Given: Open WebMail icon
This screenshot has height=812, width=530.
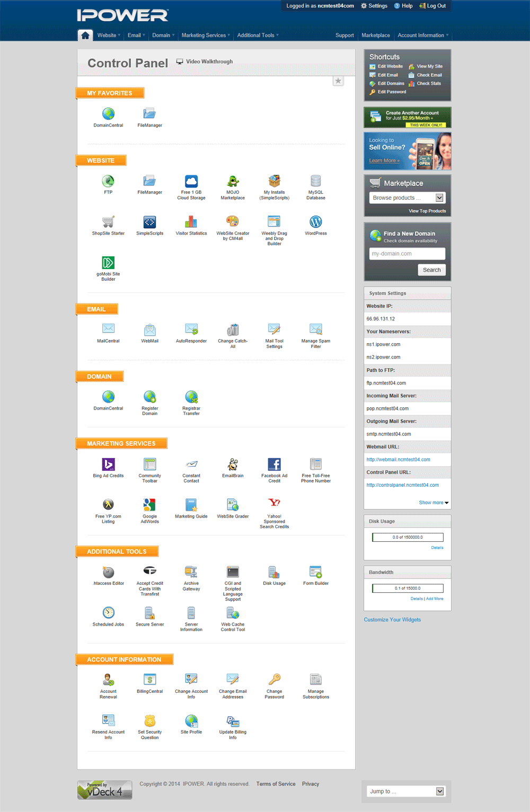Looking at the screenshot, I should click(150, 329).
